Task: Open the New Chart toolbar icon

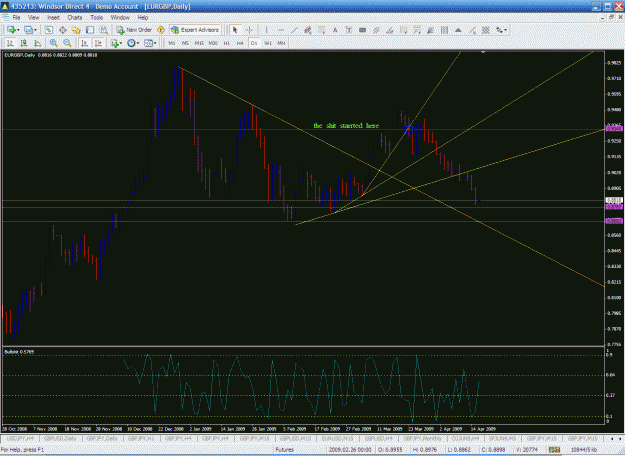Action: pos(11,30)
